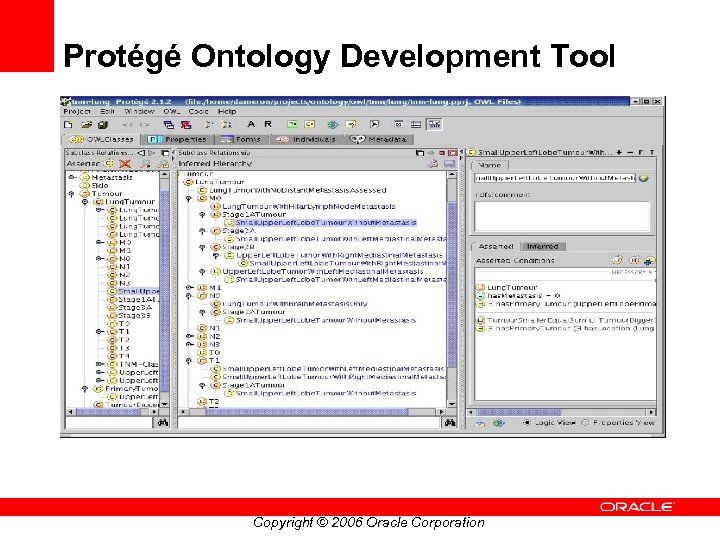Click the first icon next to Asserted Conditions
This screenshot has height=540, width=720.
click(x=617, y=260)
